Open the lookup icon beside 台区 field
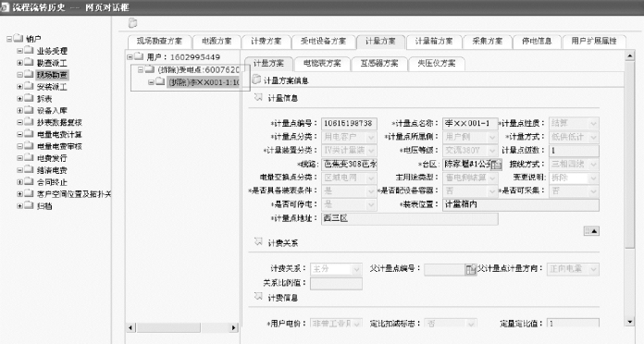The width and height of the screenshot is (644, 344). (497, 165)
